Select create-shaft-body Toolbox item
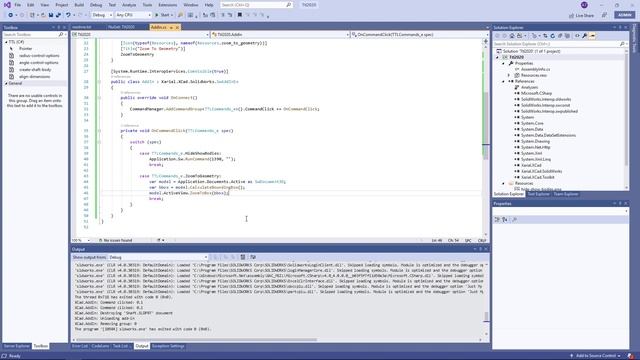The height and width of the screenshot is (360, 640). point(35,70)
